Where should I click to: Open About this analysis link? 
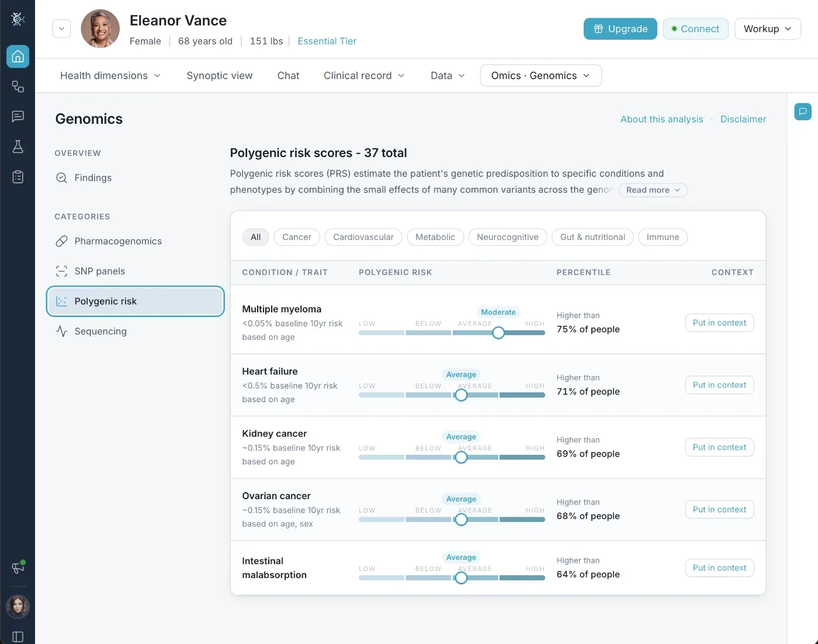(x=661, y=119)
